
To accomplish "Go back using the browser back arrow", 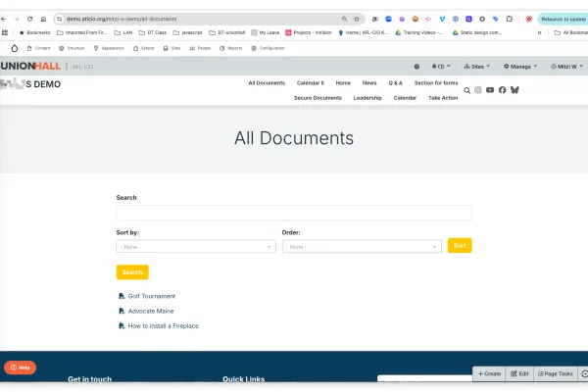I will (x=3, y=19).
